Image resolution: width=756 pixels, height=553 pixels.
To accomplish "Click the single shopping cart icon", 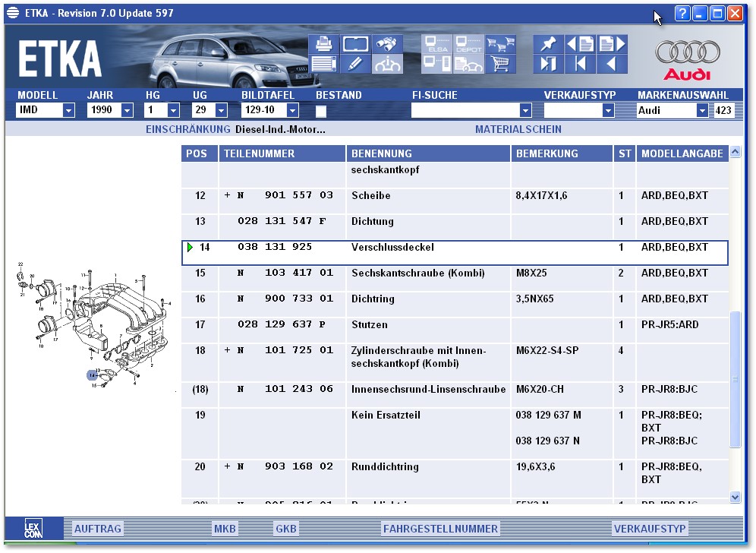I will (x=500, y=64).
